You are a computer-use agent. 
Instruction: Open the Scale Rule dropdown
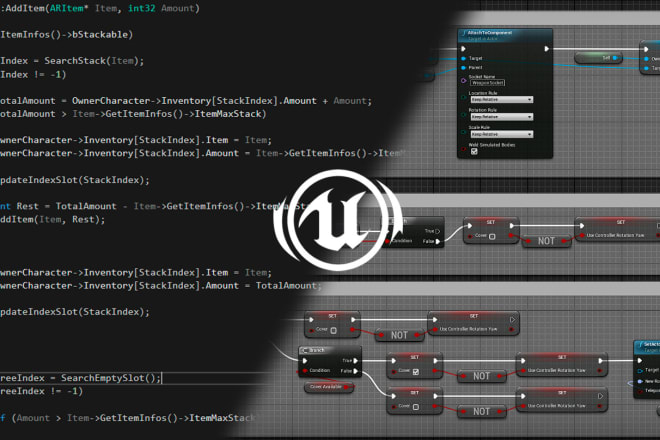coord(502,134)
